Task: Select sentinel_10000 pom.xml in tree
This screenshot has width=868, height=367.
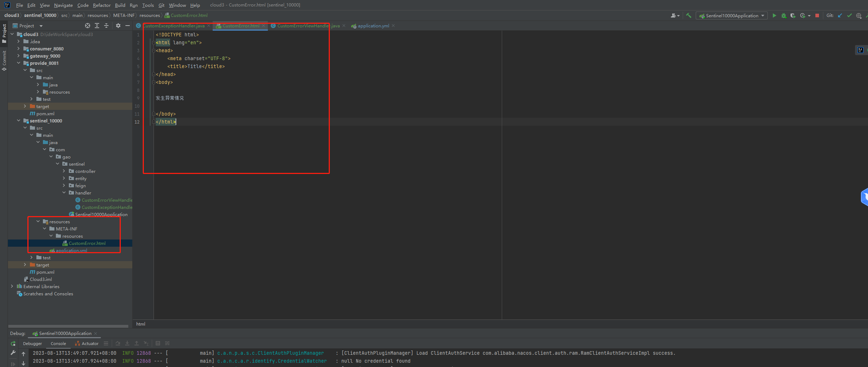Action: (45, 272)
